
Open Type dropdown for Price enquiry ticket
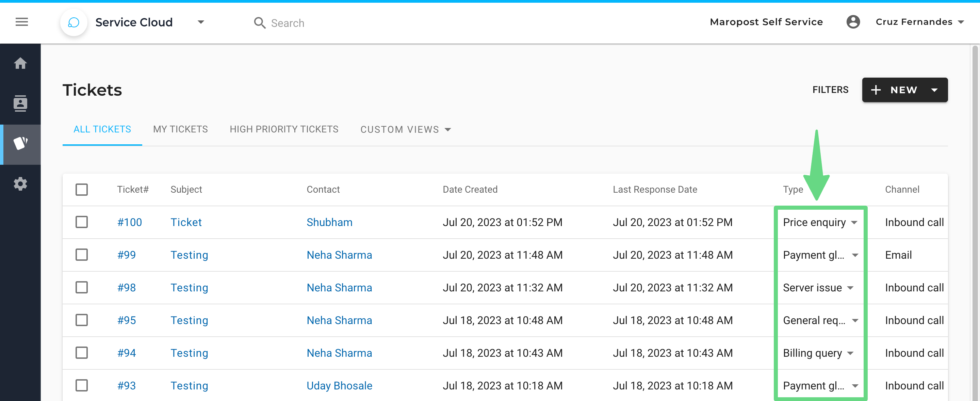coord(854,223)
